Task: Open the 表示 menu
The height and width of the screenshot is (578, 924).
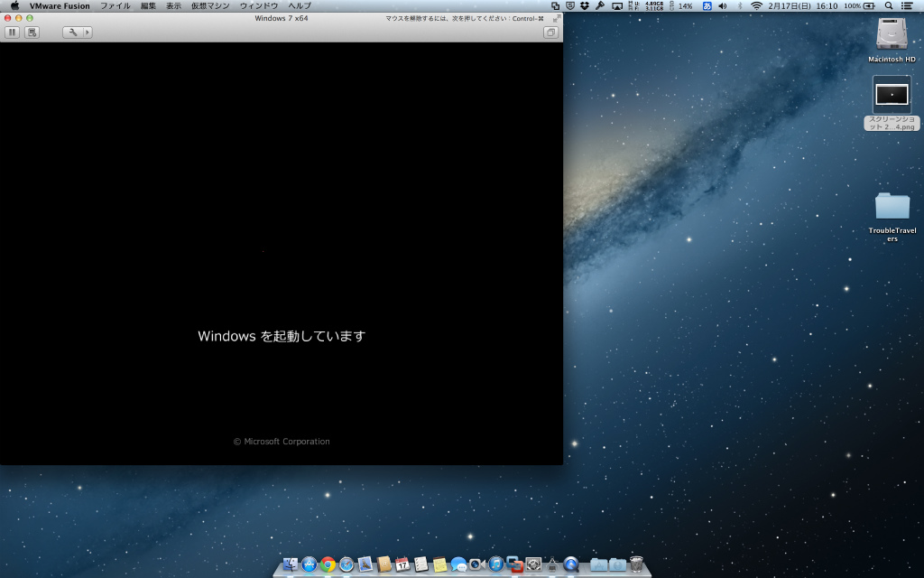Action: [x=173, y=6]
